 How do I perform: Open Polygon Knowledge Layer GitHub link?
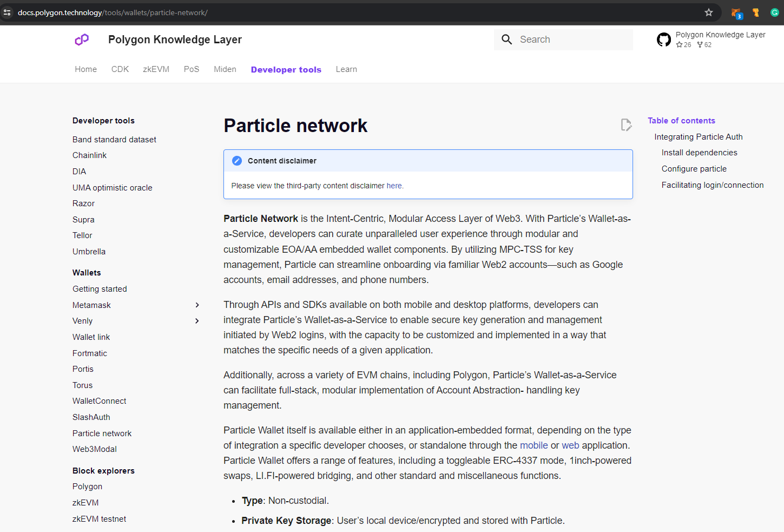pos(720,35)
